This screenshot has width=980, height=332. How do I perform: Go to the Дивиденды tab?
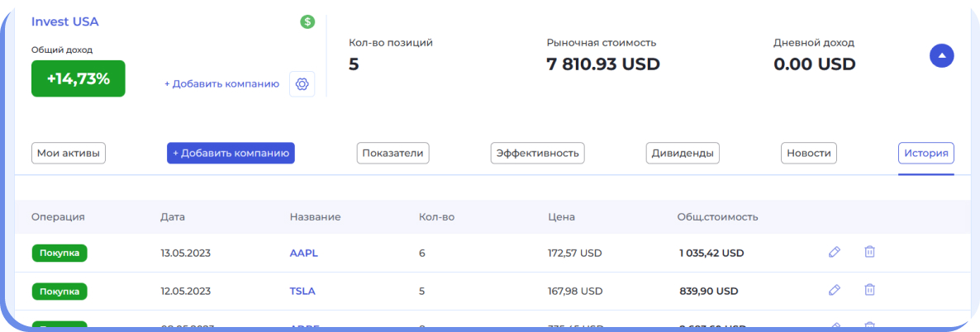coord(682,153)
